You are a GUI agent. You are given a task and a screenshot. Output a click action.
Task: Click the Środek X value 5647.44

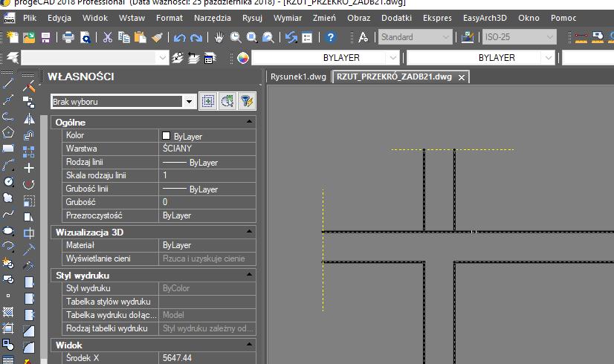pyautogui.click(x=207, y=358)
